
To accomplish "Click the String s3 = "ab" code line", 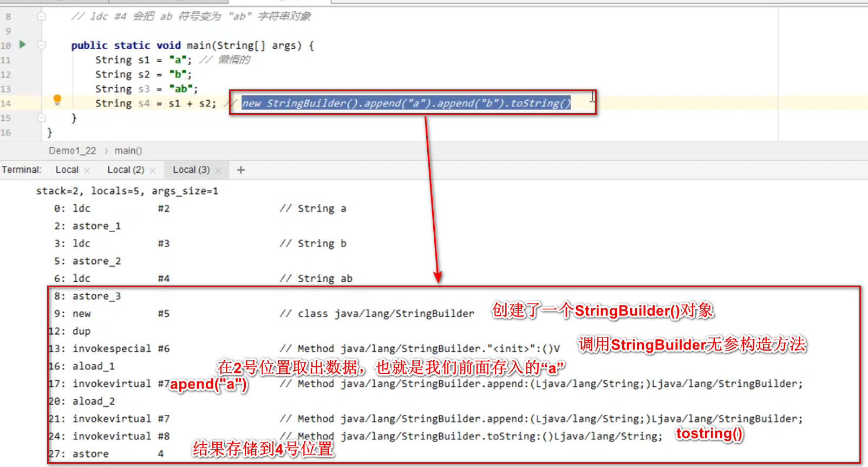I will 147,89.
